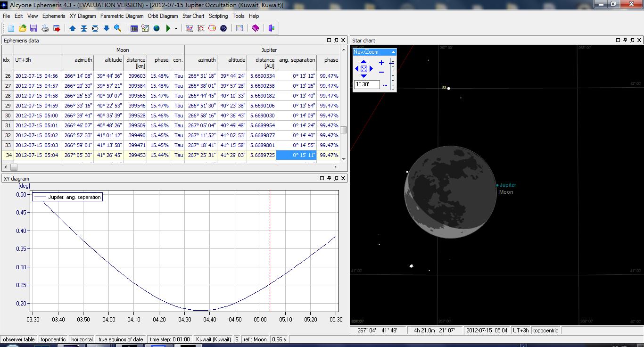Pan star chart left with Nav arrow
Screen dimensions: 644x347
pos(357,69)
